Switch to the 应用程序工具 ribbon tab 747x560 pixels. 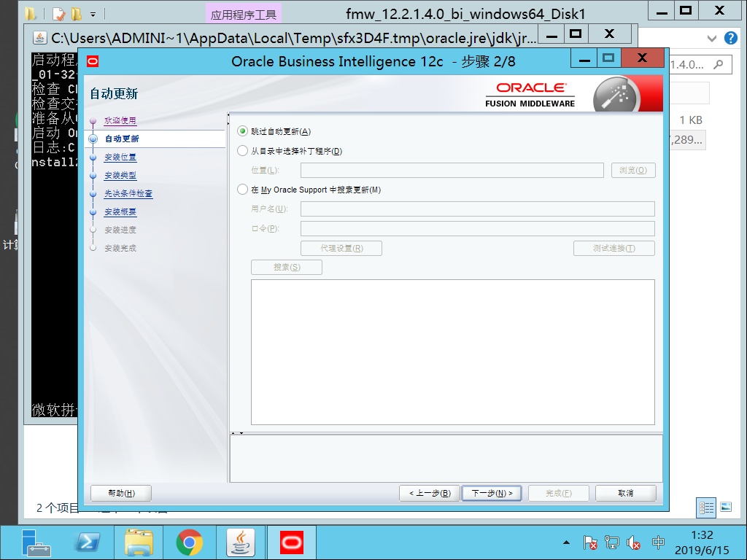(243, 12)
